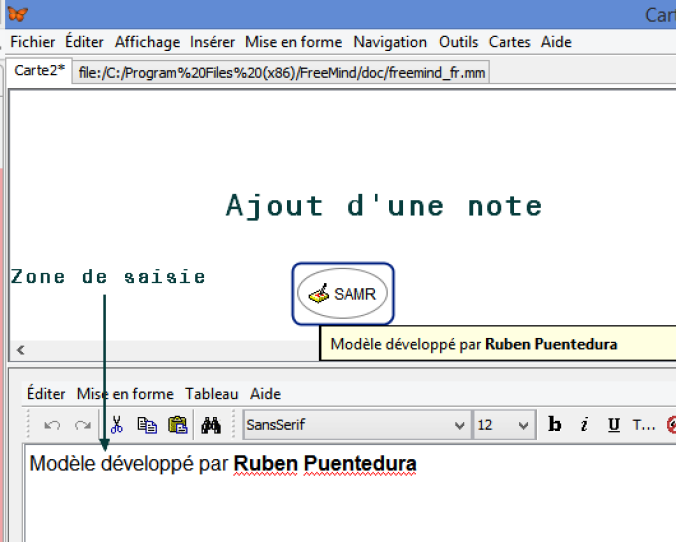Viewport: 676px width, 542px height.
Task: Click the copy pages icon
Action: 147,425
